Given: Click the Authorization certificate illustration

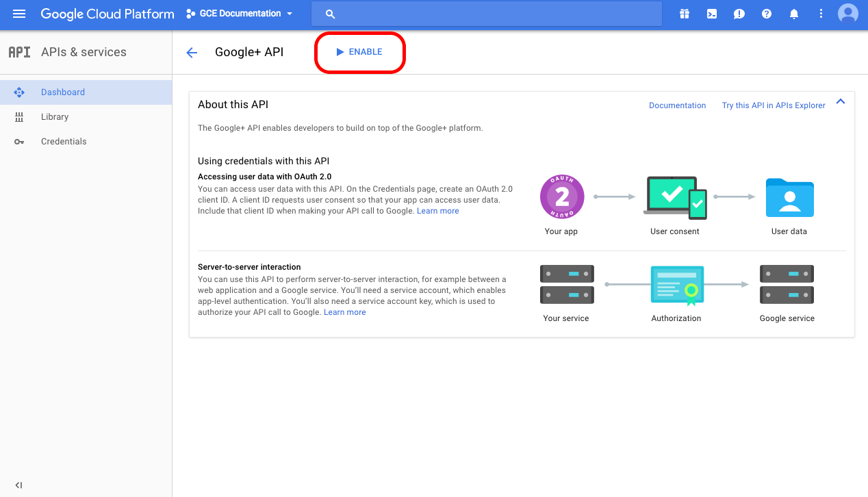Looking at the screenshot, I should pos(676,285).
